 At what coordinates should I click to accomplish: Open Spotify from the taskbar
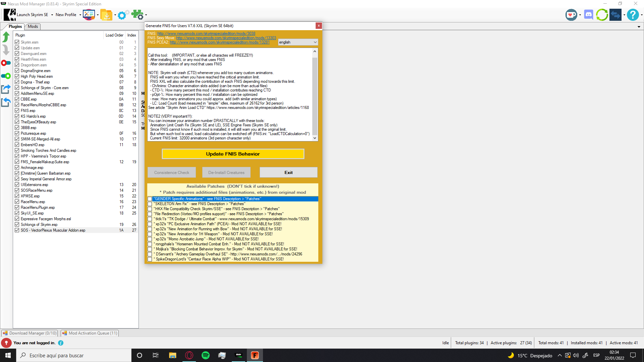click(206, 355)
